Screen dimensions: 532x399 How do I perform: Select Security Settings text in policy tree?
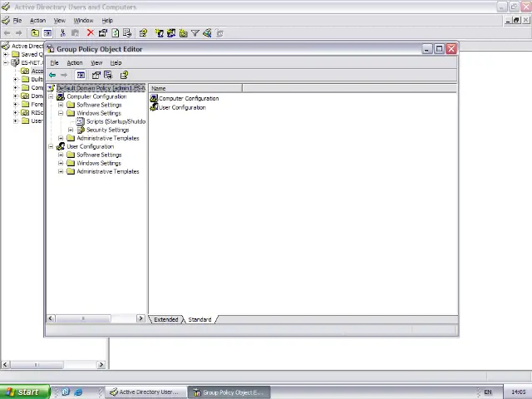[x=107, y=130]
